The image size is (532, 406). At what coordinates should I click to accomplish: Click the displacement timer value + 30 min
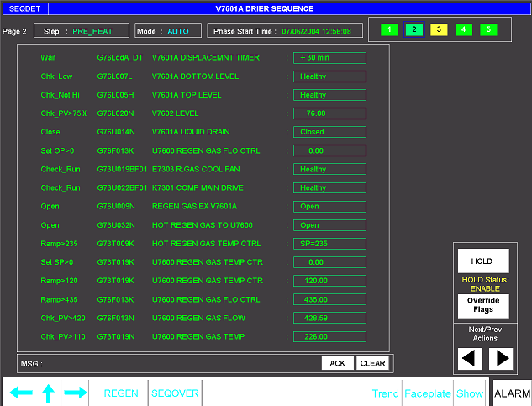(329, 58)
